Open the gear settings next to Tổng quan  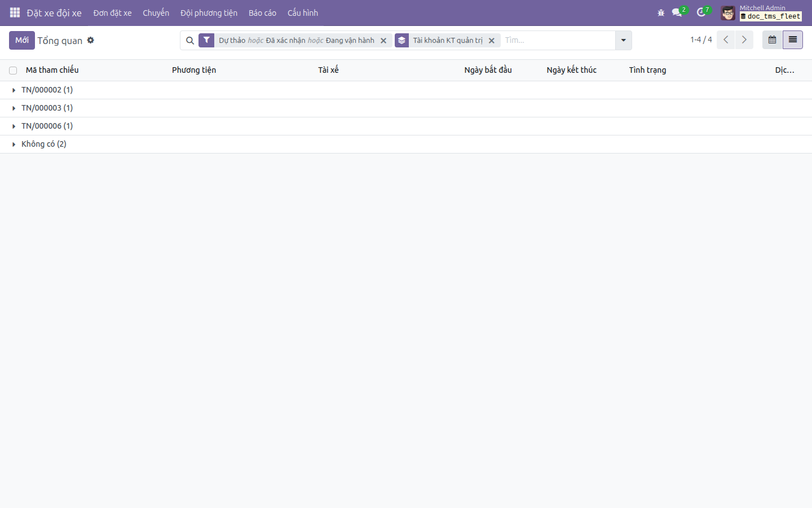click(90, 40)
